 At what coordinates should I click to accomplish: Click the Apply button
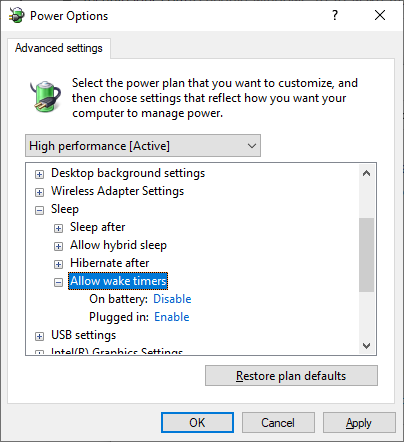click(359, 423)
